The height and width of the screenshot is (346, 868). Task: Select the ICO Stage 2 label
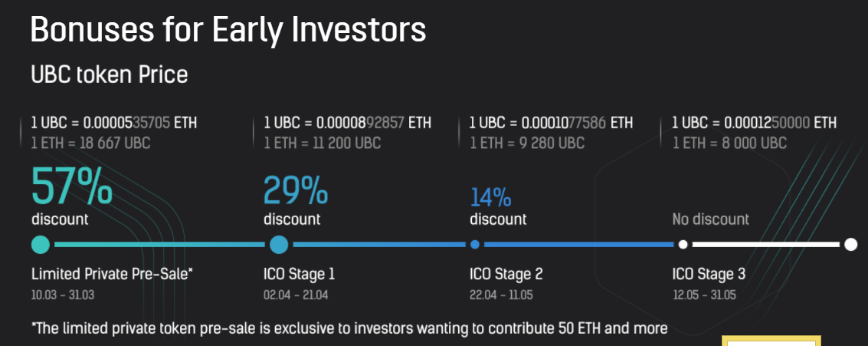click(506, 273)
